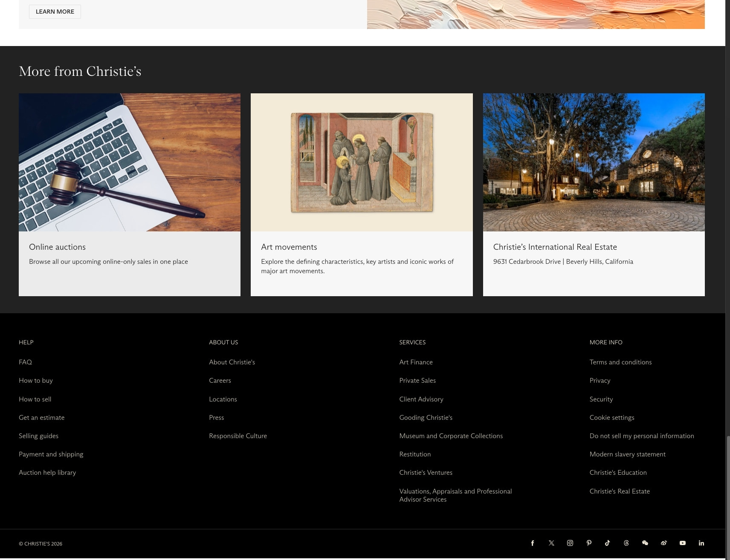Open the Security link

(x=601, y=399)
